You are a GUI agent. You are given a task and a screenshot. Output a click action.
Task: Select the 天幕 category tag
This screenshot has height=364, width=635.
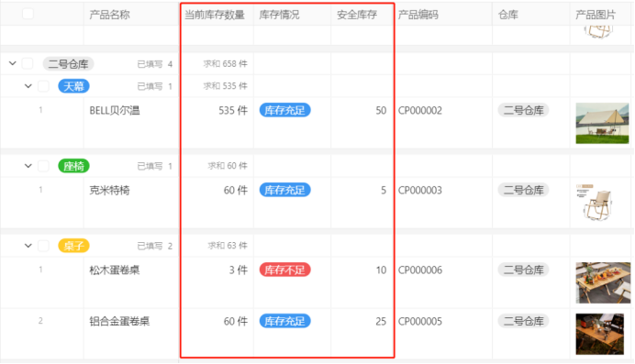[x=73, y=86]
